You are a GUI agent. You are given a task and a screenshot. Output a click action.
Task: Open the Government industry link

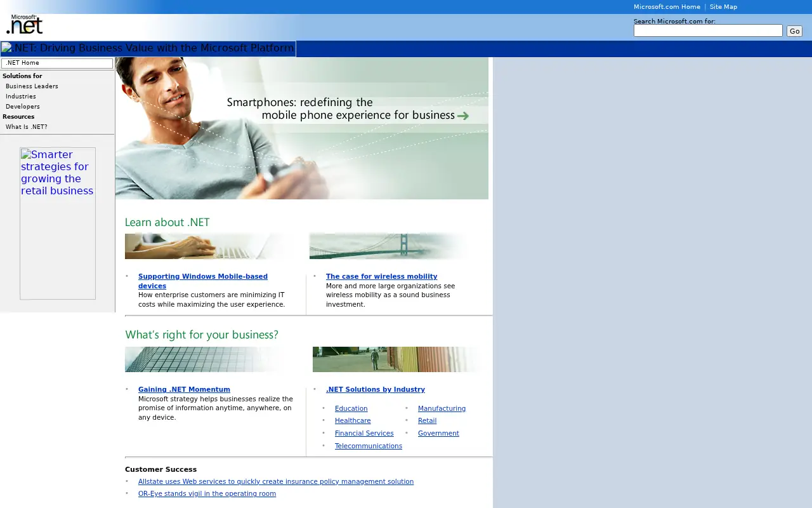pos(438,433)
